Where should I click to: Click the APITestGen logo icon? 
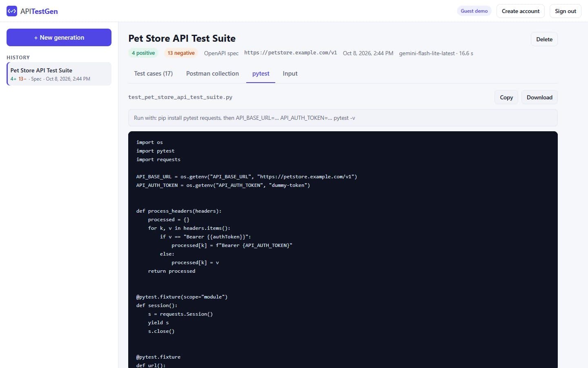pos(12,11)
